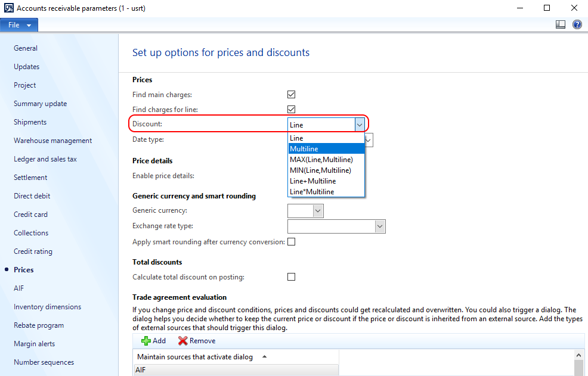Open the File menu
588x376 pixels.
coord(18,25)
